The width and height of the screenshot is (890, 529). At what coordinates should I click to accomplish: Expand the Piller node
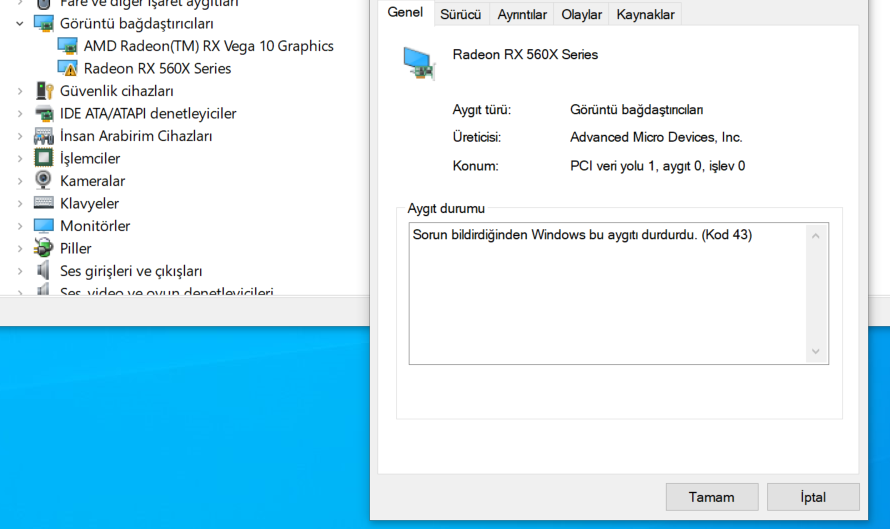coord(20,249)
